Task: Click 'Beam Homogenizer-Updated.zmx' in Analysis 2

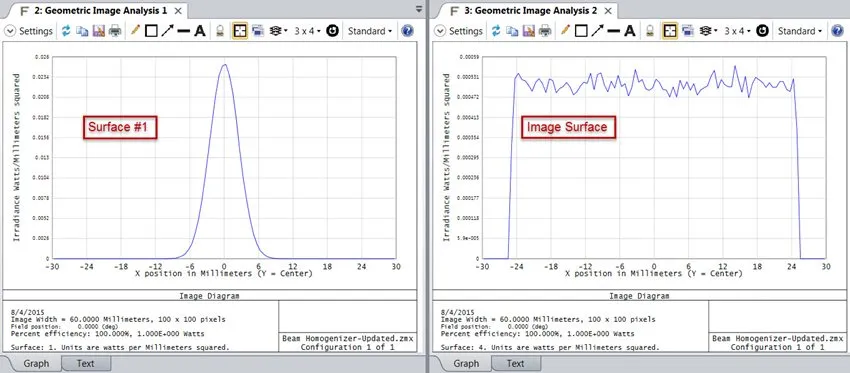Action: 777,338
